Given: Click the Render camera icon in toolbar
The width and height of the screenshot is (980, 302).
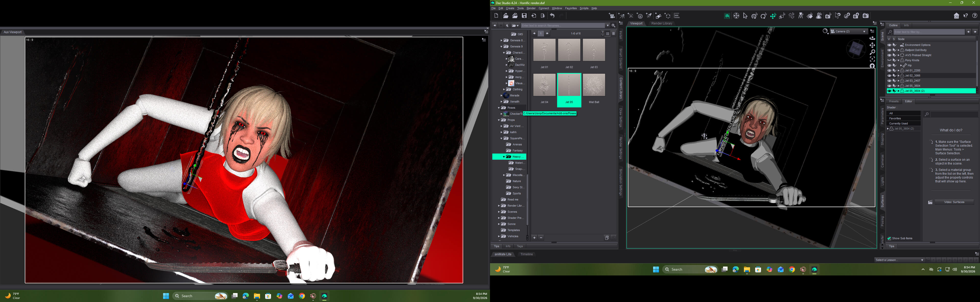Looking at the screenshot, I should click(x=865, y=16).
